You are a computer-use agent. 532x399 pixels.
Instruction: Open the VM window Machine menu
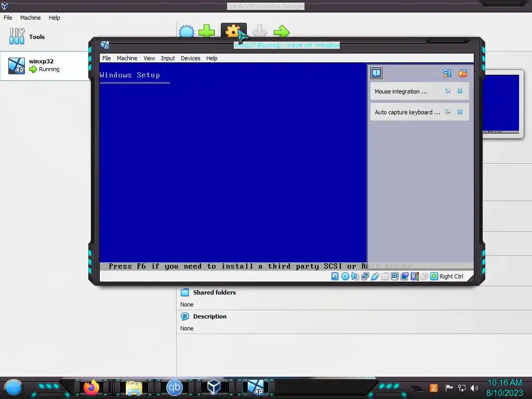[127, 58]
